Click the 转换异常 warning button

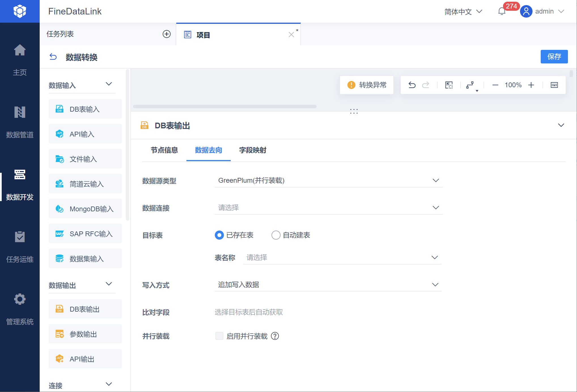367,85
